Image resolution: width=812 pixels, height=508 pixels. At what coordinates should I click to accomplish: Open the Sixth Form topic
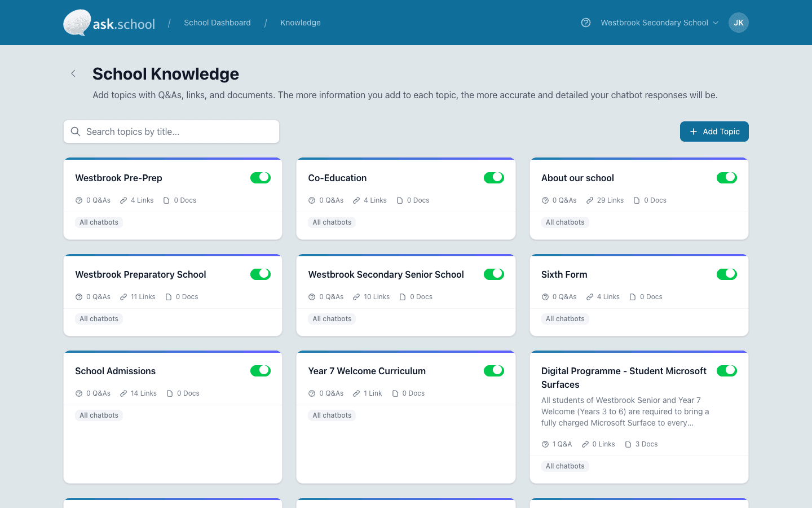pyautogui.click(x=564, y=274)
